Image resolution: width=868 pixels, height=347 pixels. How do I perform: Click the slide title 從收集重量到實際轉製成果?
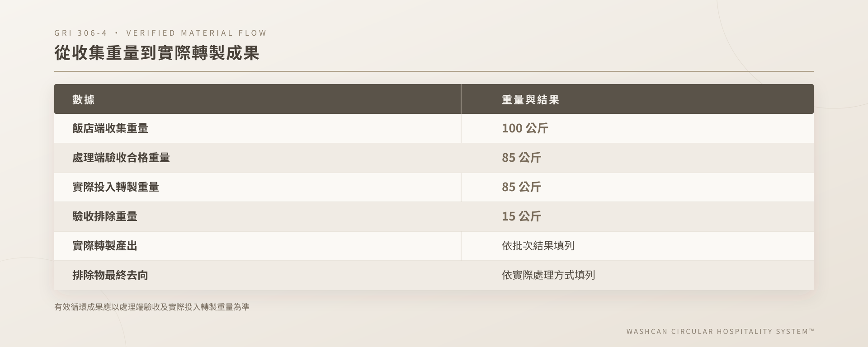(x=157, y=53)
